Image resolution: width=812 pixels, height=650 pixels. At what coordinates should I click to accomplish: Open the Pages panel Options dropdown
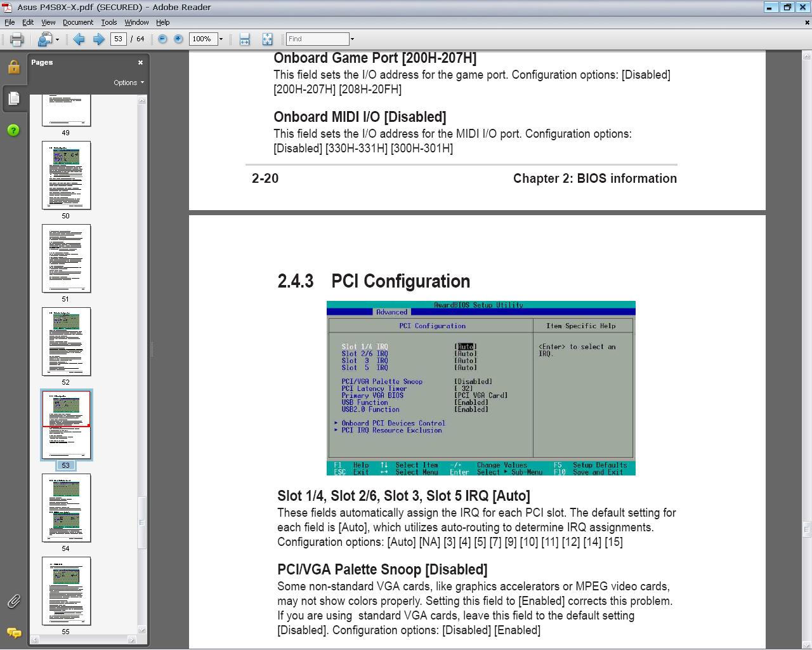129,83
